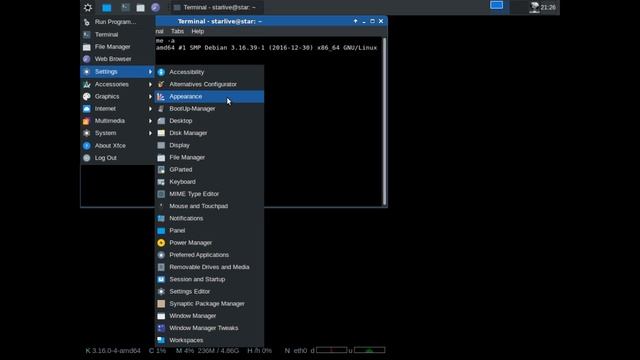
Task: Open Terminal from the main menu
Action: (117, 34)
